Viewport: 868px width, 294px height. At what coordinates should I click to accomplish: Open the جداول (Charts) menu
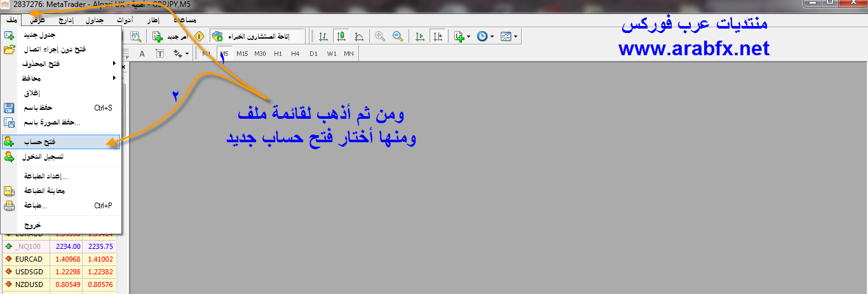95,20
